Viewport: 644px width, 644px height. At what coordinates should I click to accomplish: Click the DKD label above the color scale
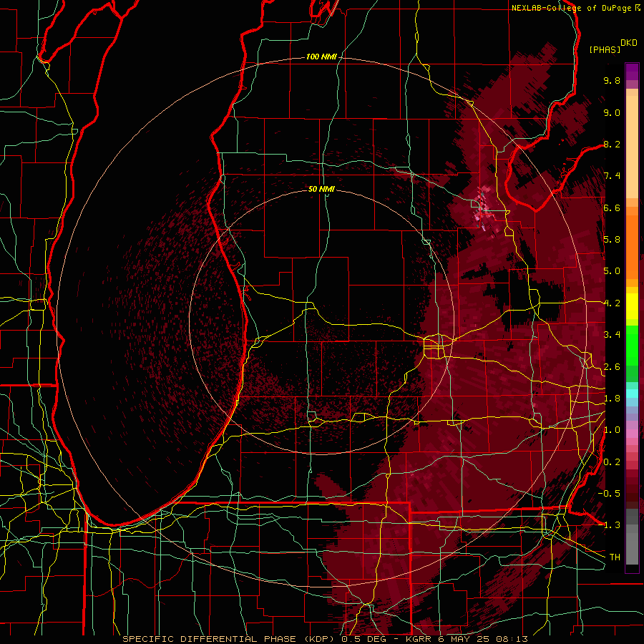coord(629,43)
